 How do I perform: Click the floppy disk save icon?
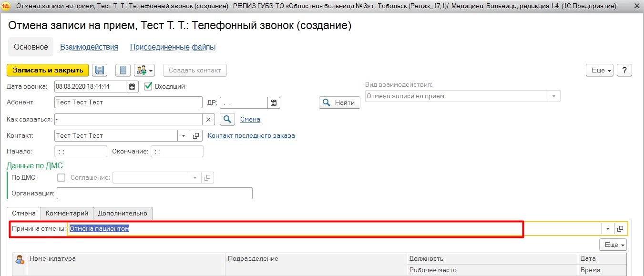100,71
